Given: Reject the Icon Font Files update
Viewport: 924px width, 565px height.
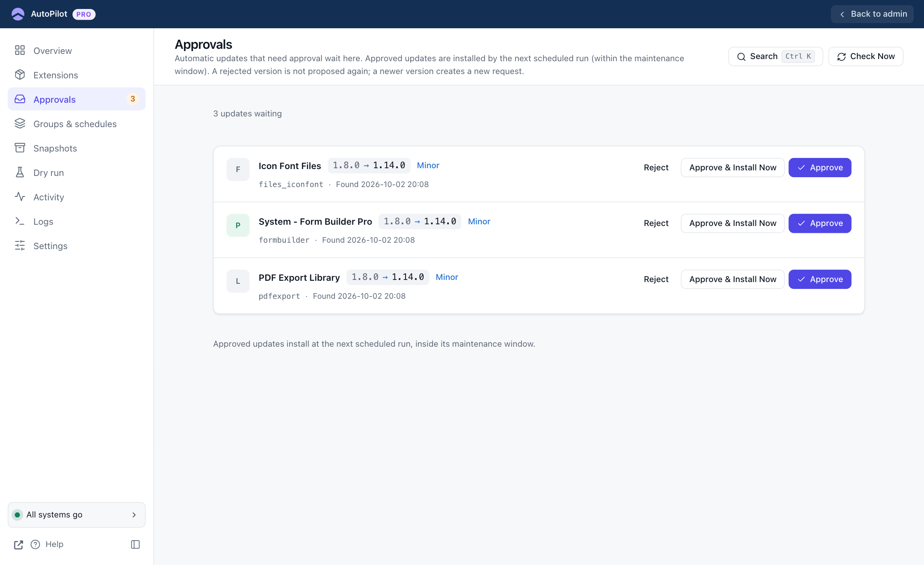Looking at the screenshot, I should point(656,167).
